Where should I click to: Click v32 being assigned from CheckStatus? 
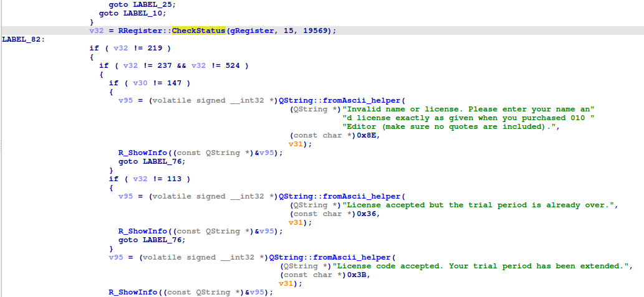click(97, 31)
